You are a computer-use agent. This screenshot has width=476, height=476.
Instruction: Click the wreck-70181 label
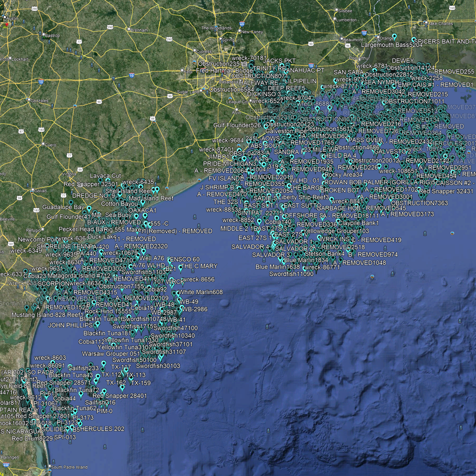click(x=249, y=58)
